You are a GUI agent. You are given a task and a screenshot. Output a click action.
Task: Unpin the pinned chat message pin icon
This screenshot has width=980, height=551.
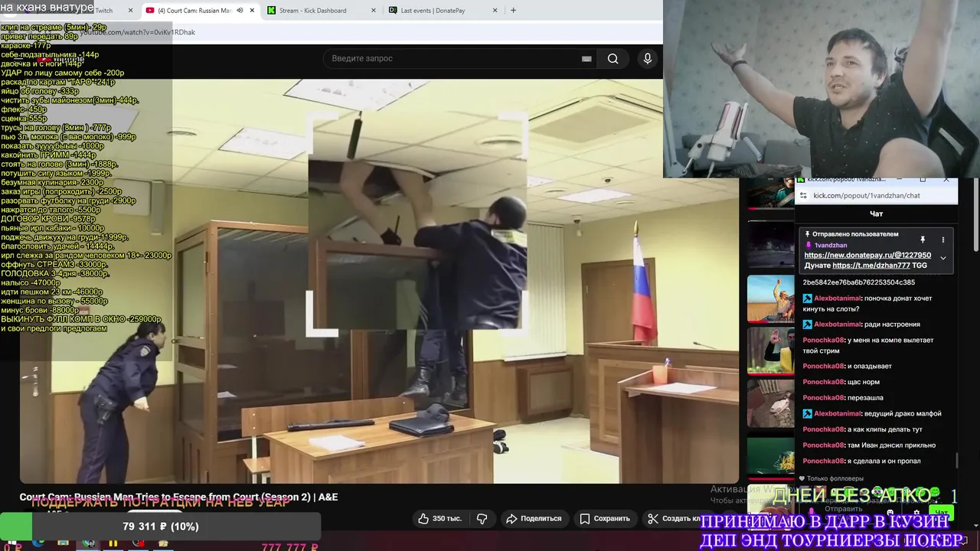pos(923,240)
